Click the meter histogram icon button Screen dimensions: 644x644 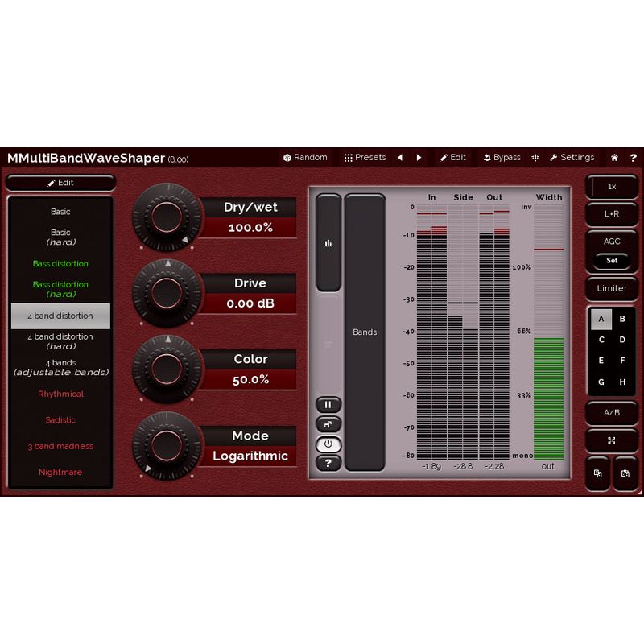[328, 243]
